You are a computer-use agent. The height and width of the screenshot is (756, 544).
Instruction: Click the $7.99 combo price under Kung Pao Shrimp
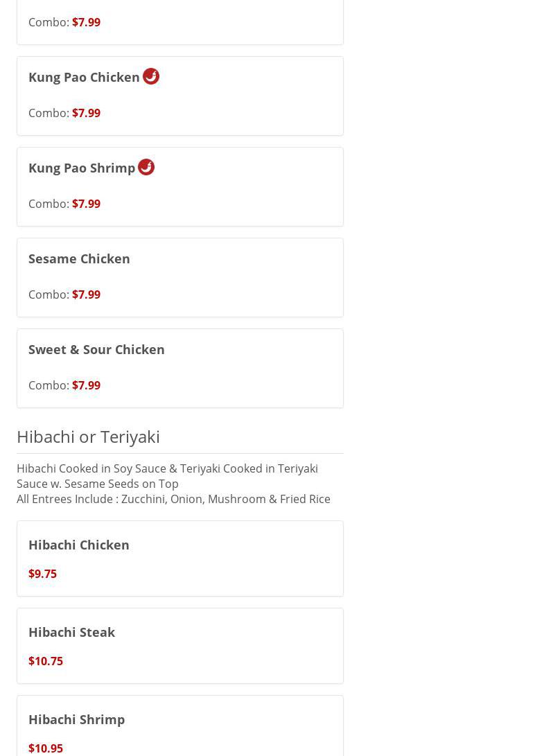[86, 204]
